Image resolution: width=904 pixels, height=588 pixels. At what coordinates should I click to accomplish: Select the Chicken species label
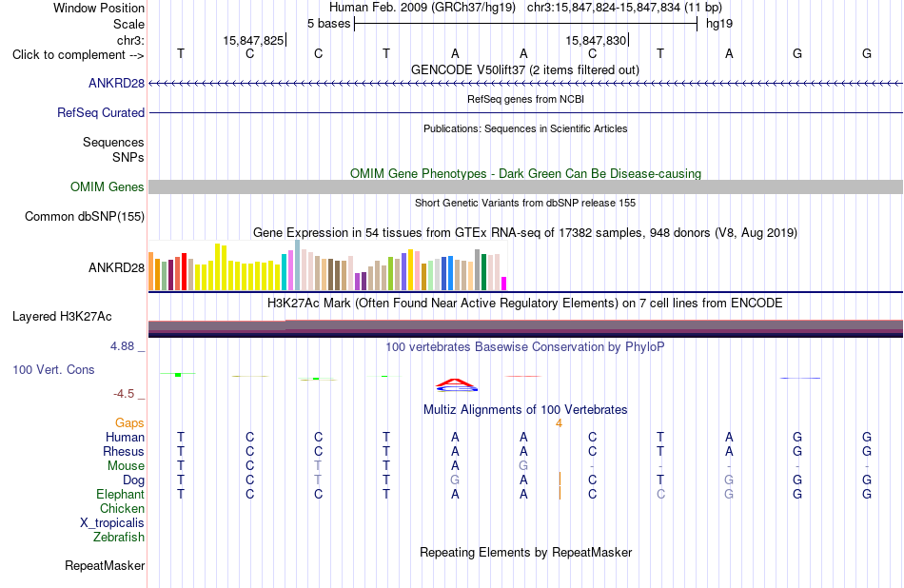(122, 508)
